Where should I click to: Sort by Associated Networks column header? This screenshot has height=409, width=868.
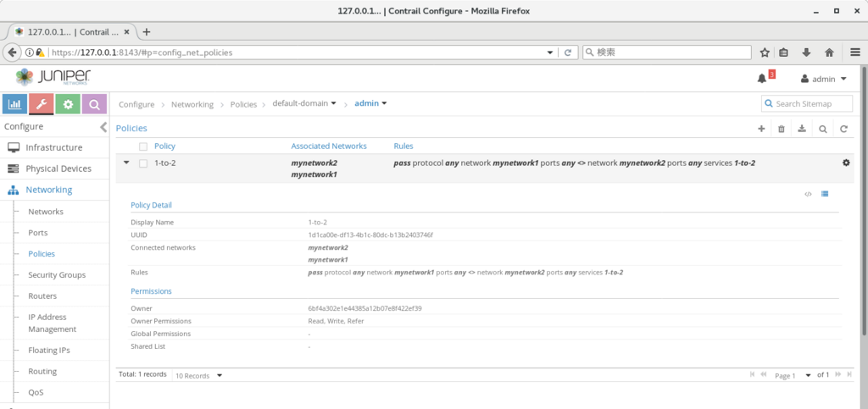click(x=329, y=146)
